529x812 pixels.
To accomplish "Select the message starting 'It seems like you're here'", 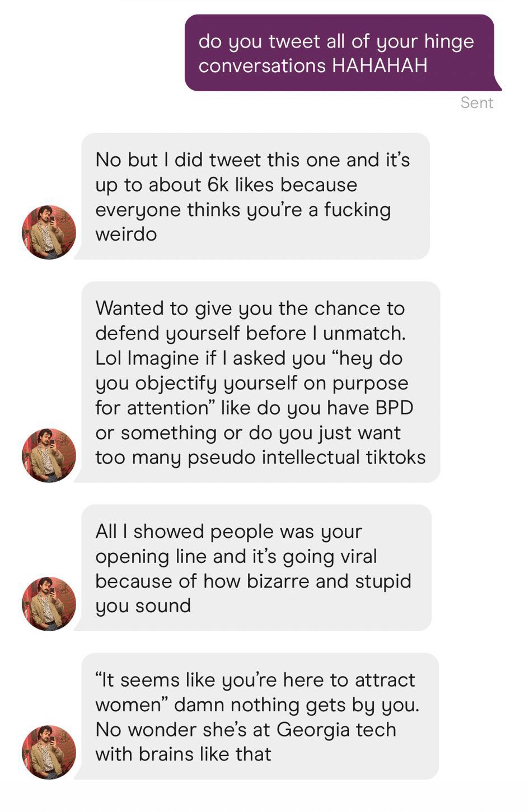I will [260, 716].
